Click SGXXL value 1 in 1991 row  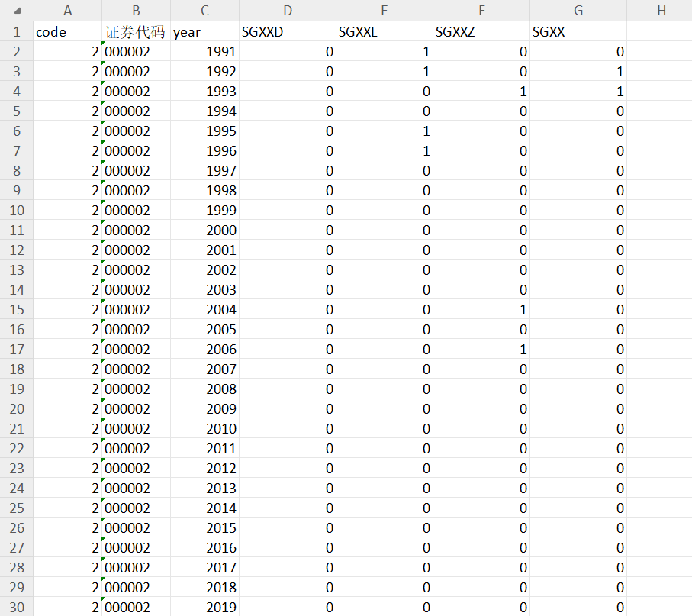click(x=385, y=52)
